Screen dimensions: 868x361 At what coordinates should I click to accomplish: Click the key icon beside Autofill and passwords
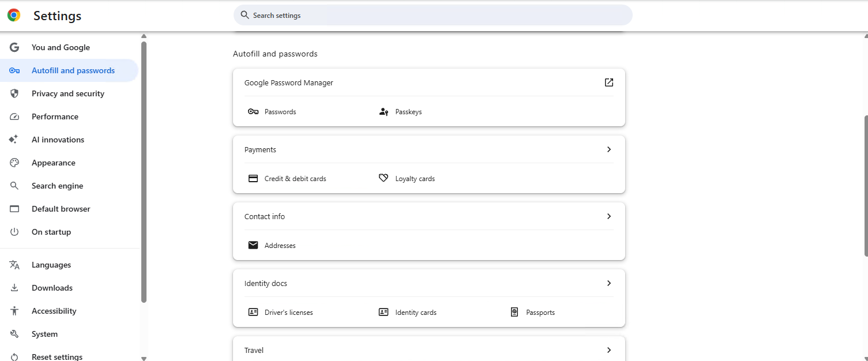14,70
